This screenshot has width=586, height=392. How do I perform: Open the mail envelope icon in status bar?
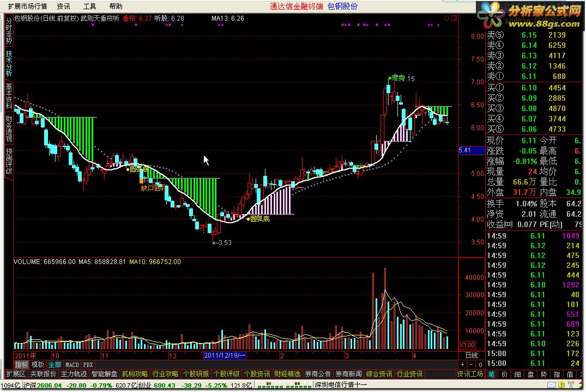pos(551,385)
